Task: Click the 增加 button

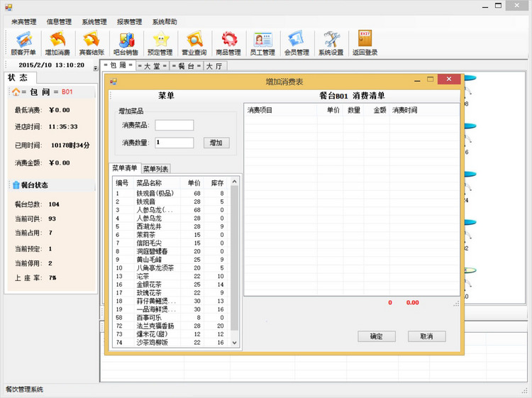Action: 216,143
